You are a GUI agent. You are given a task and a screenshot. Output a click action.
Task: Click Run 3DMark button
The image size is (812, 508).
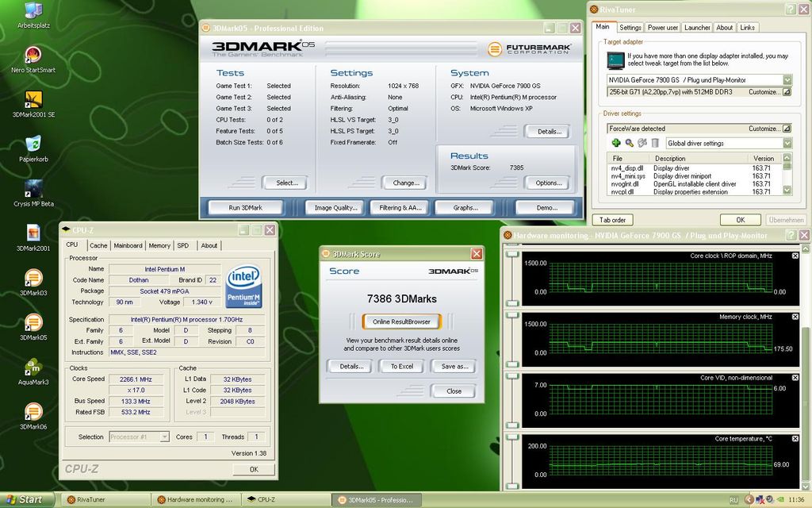click(x=246, y=207)
